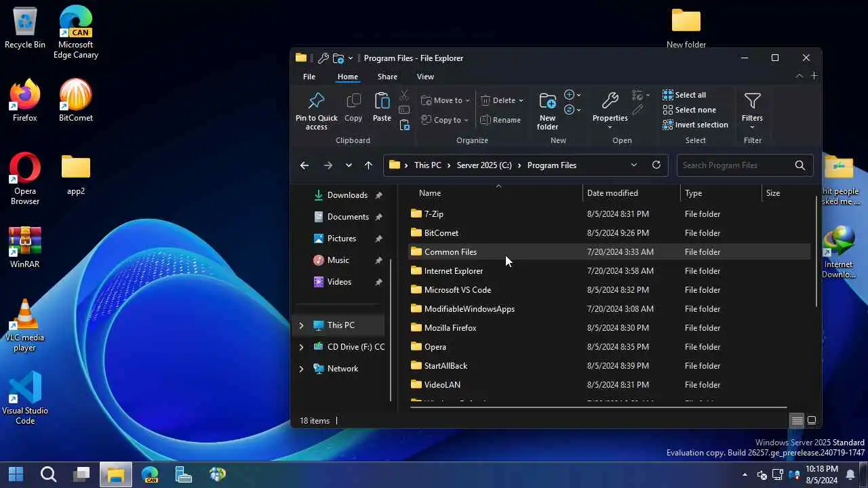The image size is (868, 488).
Task: Click Pin to Quick access in ribbon
Action: (x=316, y=112)
